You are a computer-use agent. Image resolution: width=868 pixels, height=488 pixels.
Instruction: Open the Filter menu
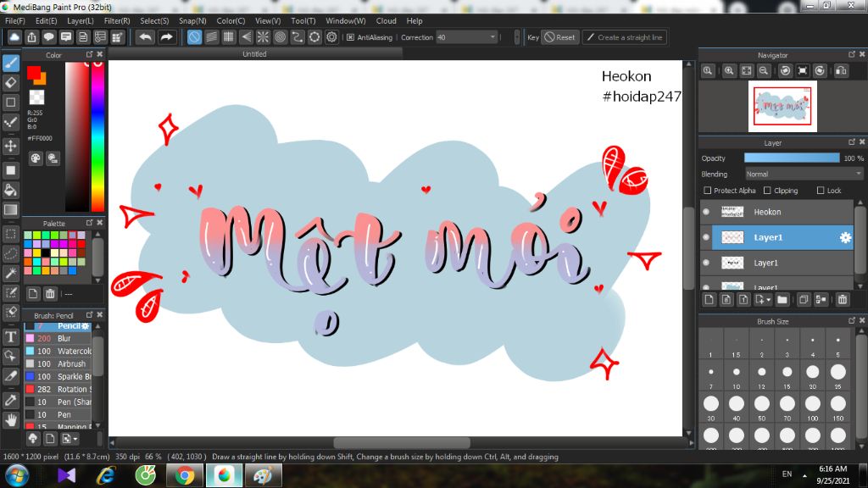117,20
